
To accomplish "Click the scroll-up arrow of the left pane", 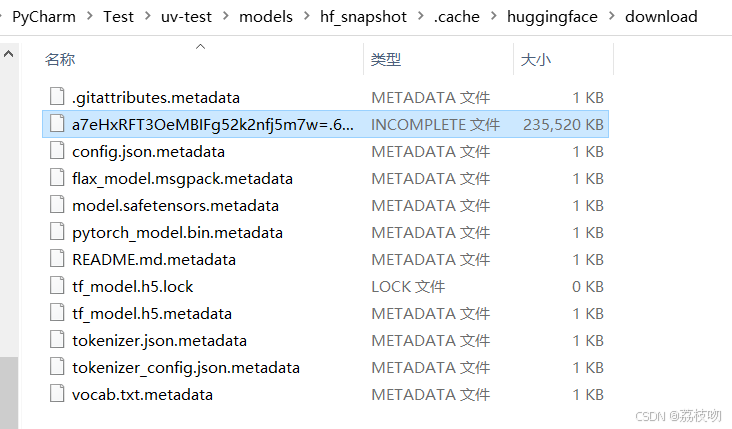I will [8, 54].
